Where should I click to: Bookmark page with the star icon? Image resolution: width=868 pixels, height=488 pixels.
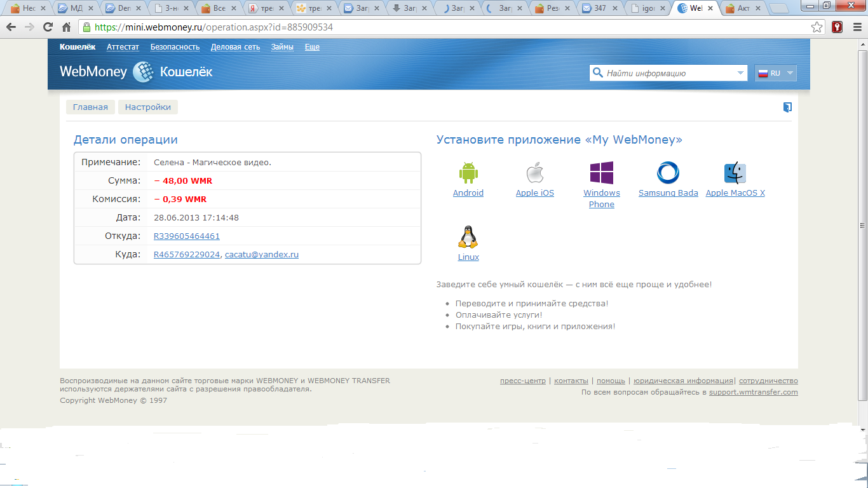tap(817, 27)
